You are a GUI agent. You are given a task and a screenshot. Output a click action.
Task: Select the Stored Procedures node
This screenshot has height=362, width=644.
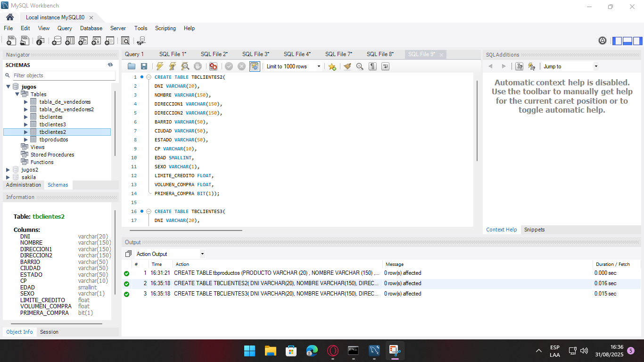pos(52,155)
